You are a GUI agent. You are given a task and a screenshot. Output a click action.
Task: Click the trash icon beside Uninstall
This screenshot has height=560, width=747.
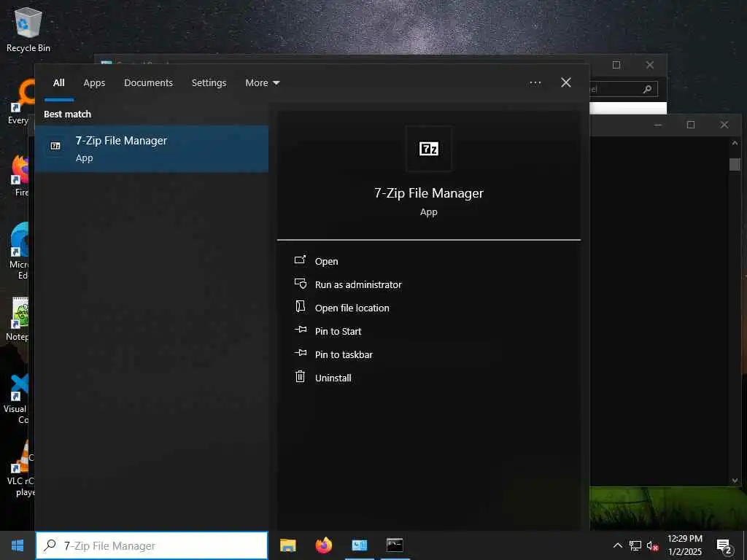(x=300, y=377)
